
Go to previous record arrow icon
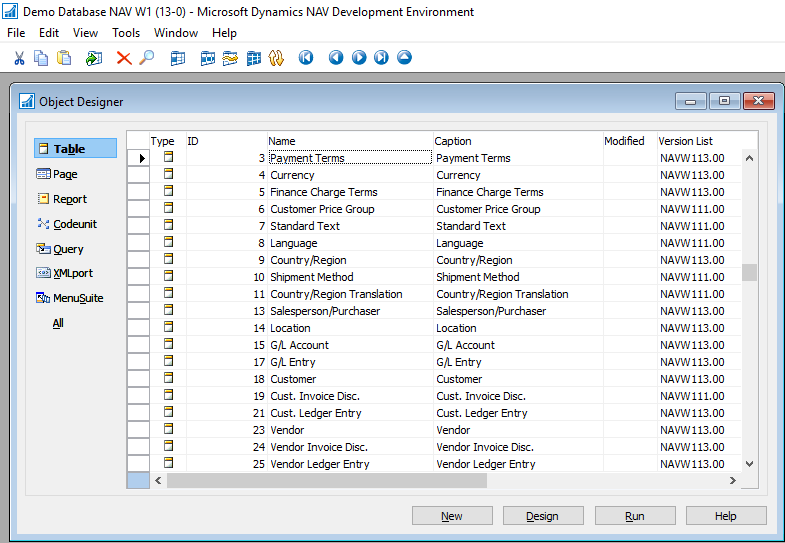[x=336, y=58]
